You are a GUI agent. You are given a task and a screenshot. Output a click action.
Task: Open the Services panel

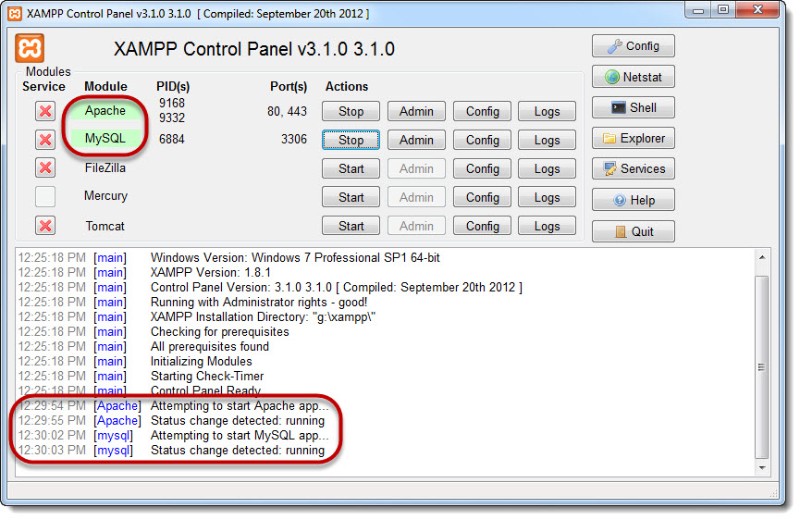(x=633, y=169)
